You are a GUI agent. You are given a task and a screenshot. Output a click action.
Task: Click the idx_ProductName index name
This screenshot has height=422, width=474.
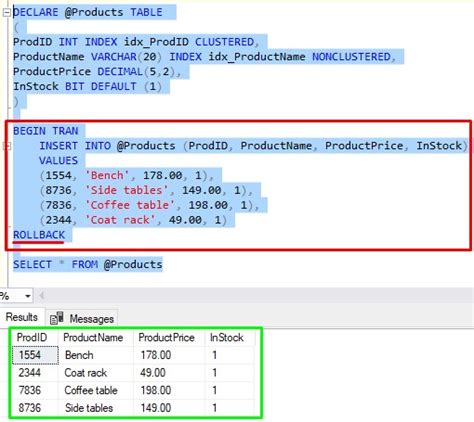(257, 57)
